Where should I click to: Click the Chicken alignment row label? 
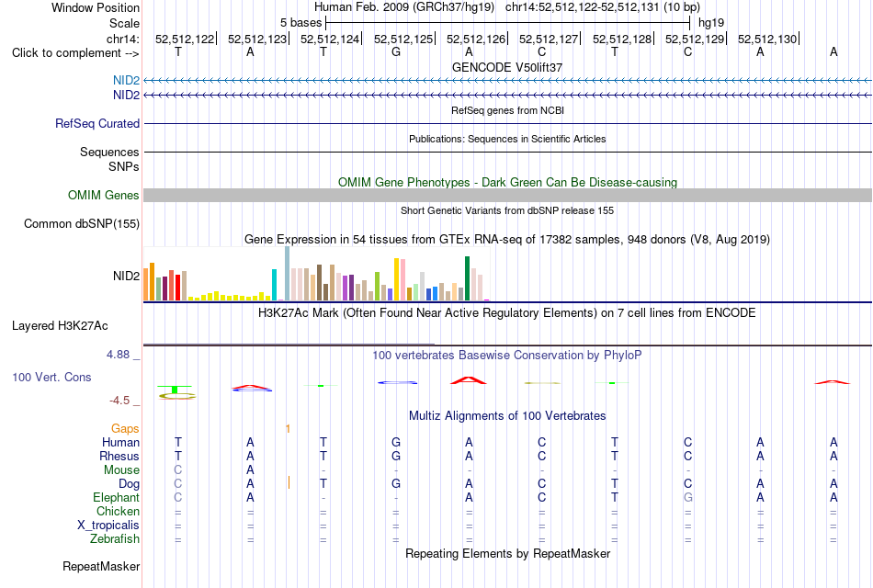118,511
